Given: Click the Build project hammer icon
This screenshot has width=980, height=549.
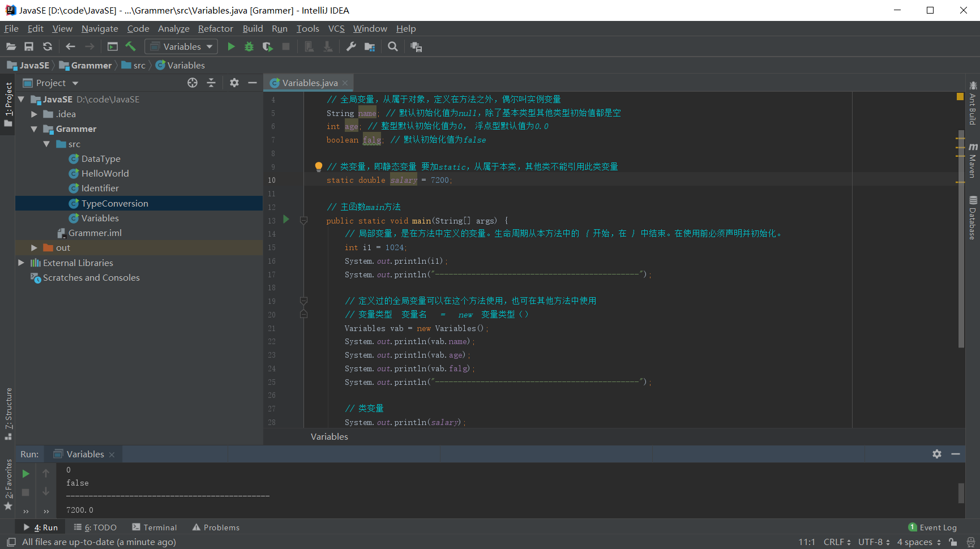Looking at the screenshot, I should point(131,47).
